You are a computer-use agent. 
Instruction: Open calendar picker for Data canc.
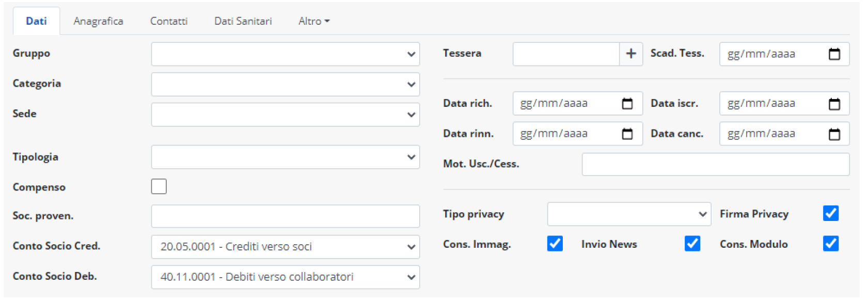[834, 134]
